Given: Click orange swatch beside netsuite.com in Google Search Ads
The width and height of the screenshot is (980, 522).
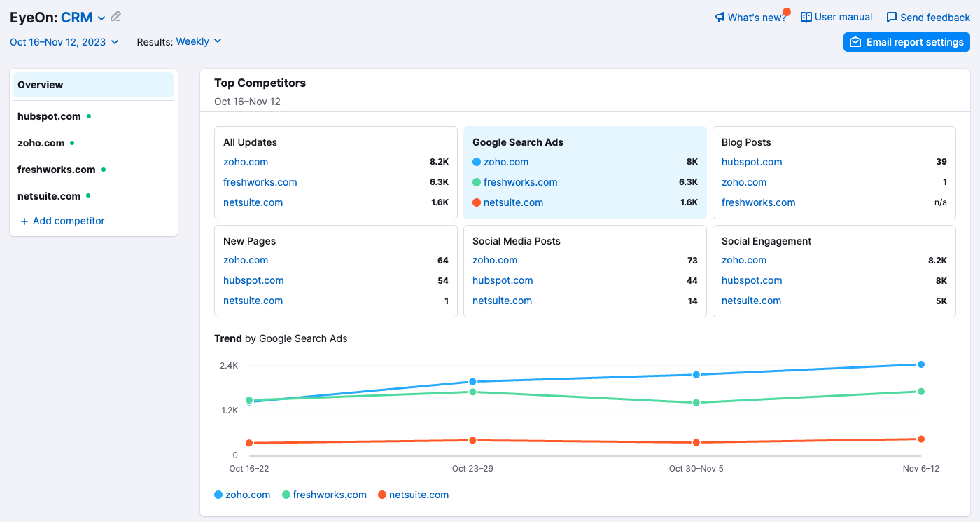Looking at the screenshot, I should (x=477, y=202).
